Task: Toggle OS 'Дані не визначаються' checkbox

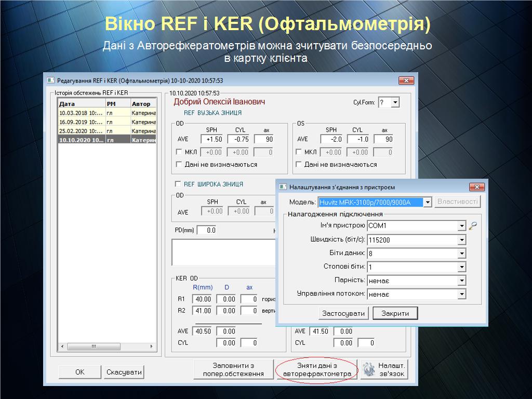Action: click(x=299, y=164)
